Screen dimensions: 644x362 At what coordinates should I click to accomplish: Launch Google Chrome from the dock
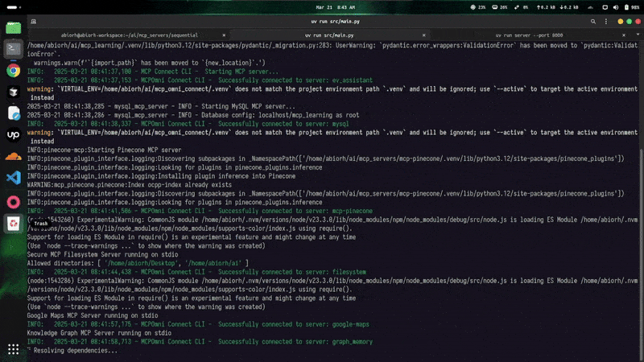click(x=14, y=70)
